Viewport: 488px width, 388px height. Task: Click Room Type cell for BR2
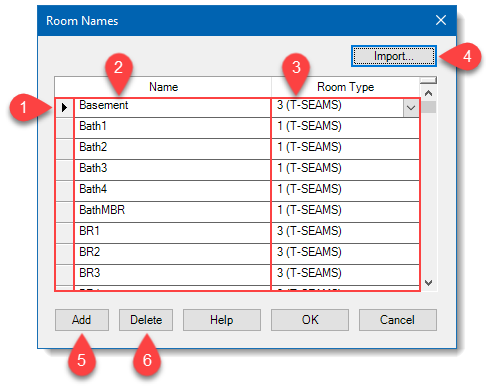tap(345, 254)
